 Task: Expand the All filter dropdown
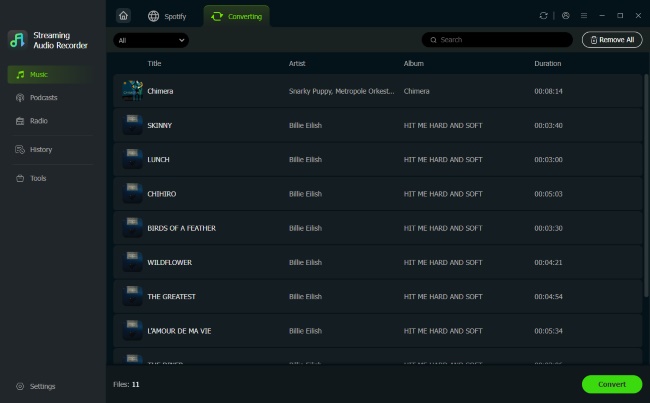pos(151,40)
